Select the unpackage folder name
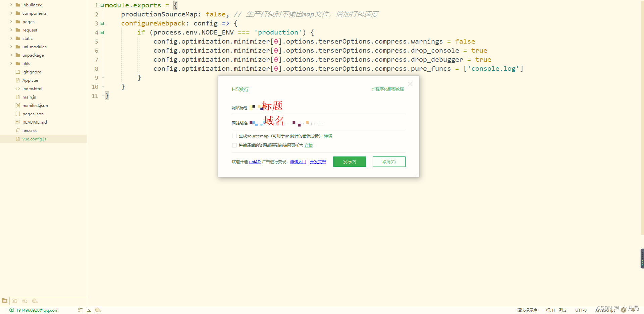This screenshot has height=314, width=644. [33, 55]
